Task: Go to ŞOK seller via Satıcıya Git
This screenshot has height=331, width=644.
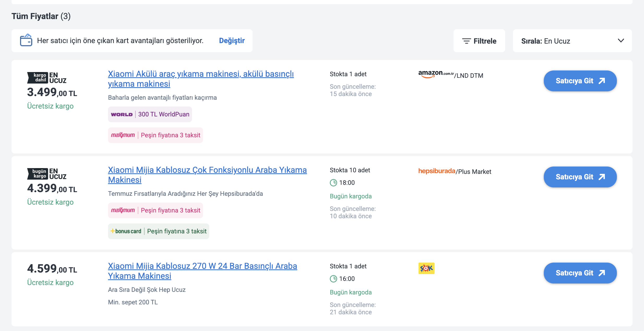Action: (x=580, y=273)
